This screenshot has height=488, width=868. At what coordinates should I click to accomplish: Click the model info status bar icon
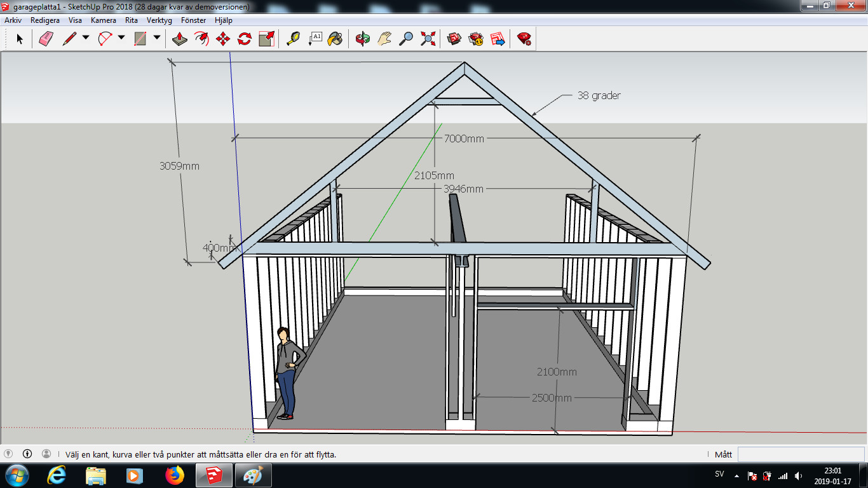[27, 454]
